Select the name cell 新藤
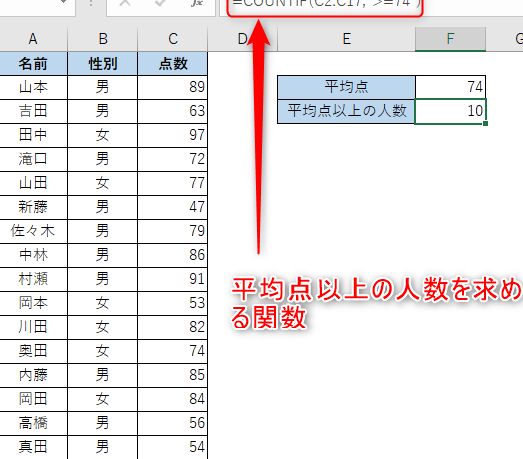 [x=33, y=207]
